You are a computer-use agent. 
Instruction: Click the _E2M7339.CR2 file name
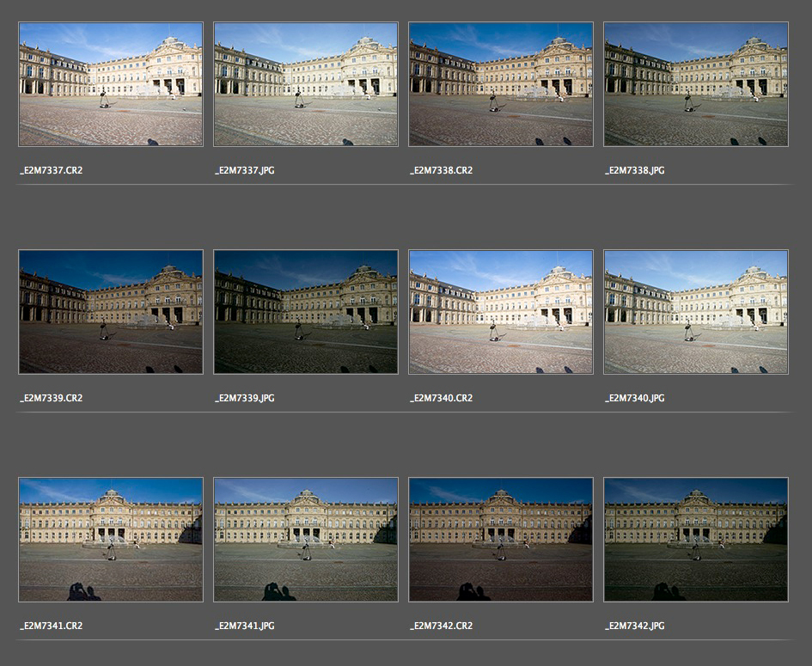[x=51, y=398]
